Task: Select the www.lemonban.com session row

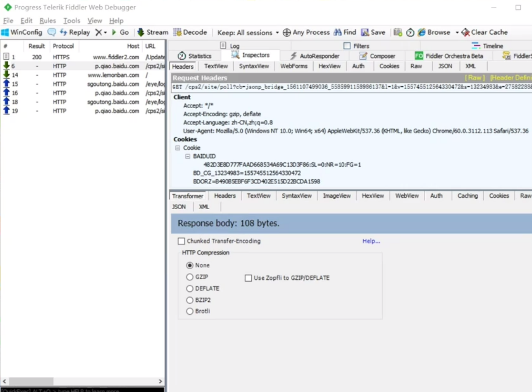Action: (x=83, y=75)
